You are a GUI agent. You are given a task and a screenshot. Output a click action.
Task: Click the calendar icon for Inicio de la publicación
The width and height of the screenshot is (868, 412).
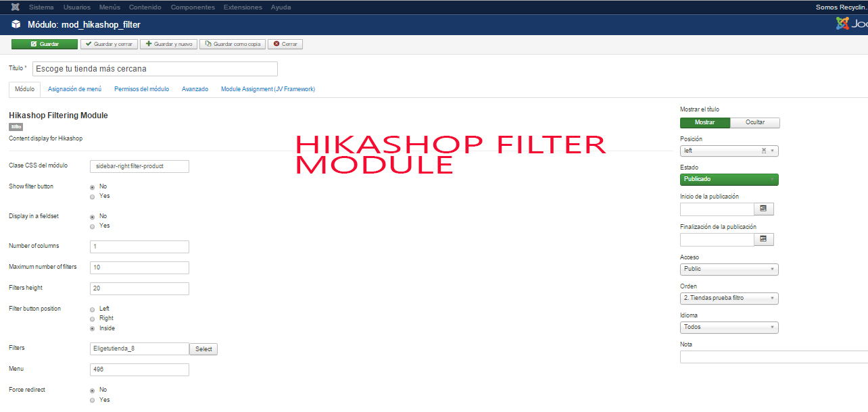click(763, 209)
